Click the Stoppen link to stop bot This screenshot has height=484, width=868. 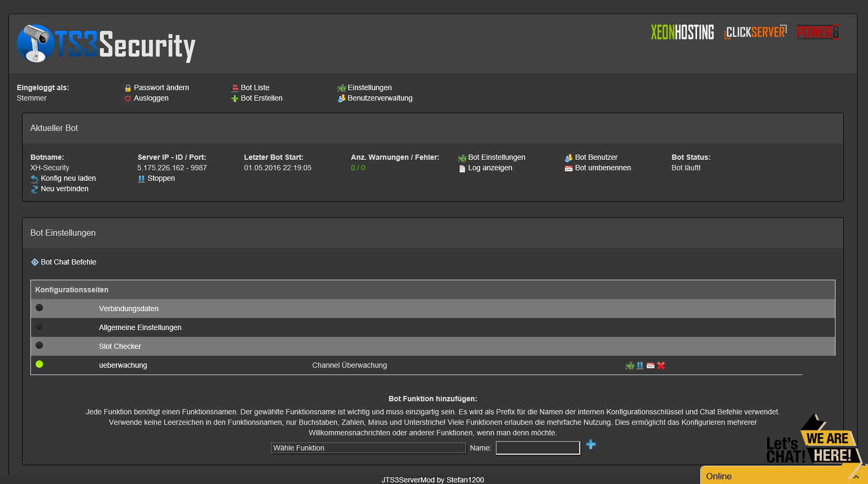[161, 178]
